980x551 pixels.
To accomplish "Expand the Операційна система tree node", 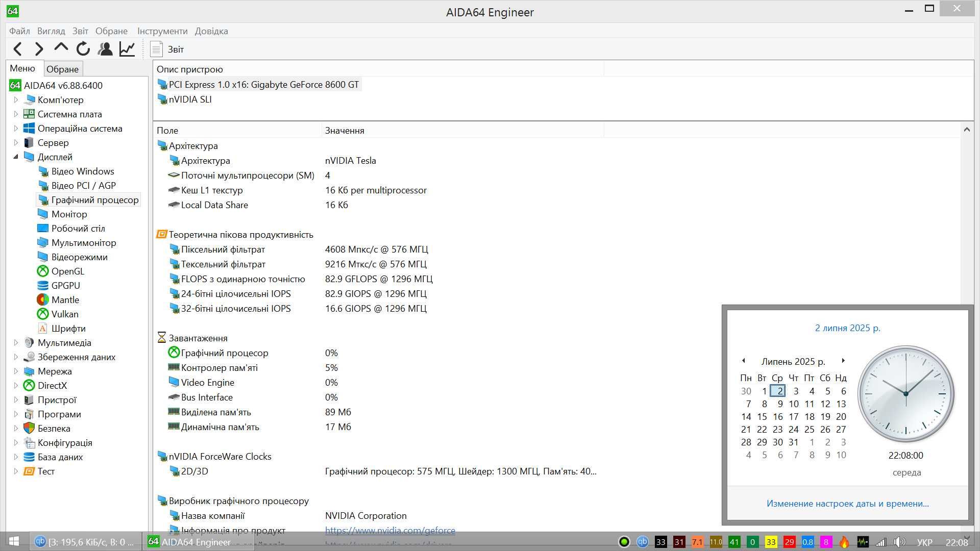I will [x=15, y=129].
